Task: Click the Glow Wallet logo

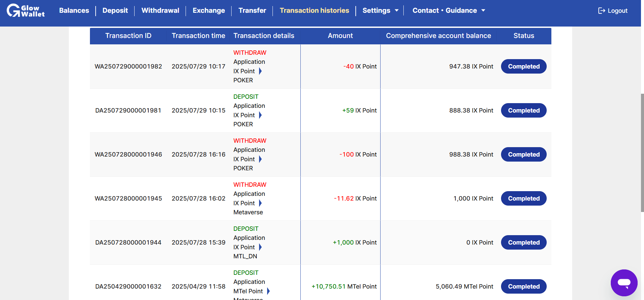Action: coord(26,10)
